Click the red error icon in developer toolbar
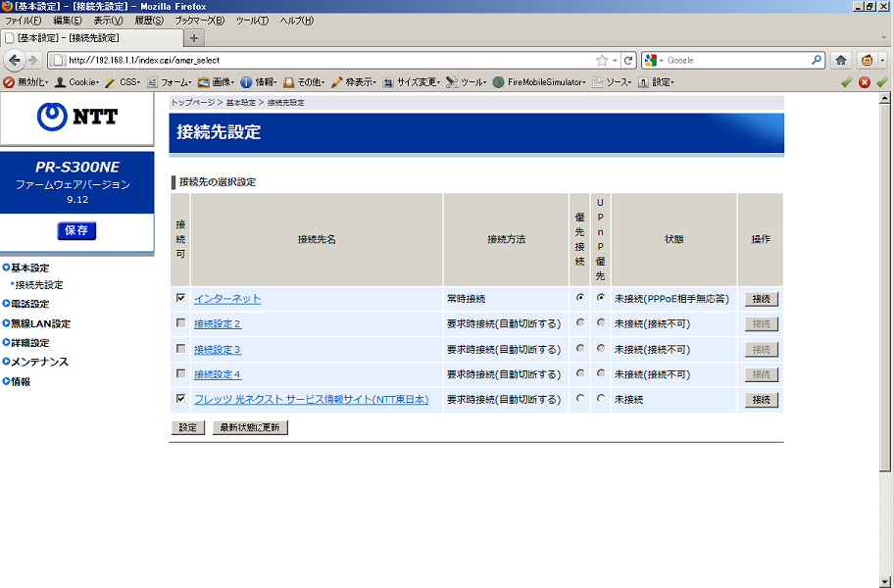 coord(865,82)
